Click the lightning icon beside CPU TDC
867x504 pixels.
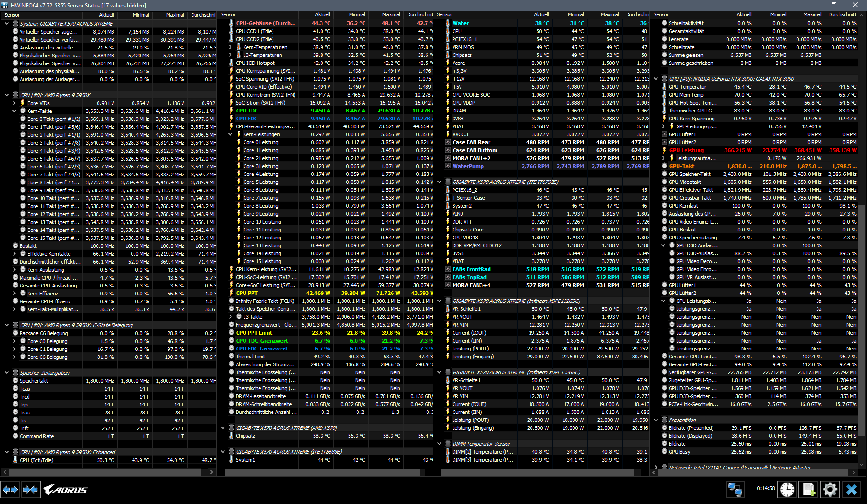[231, 111]
